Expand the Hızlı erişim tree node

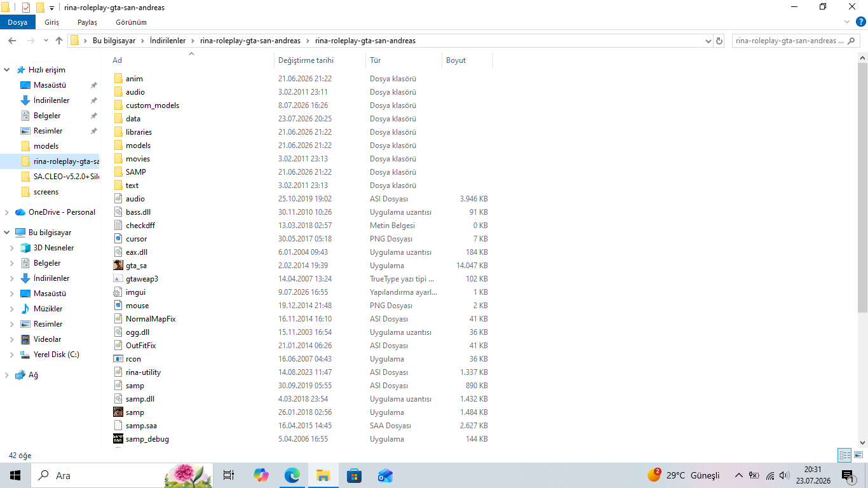pyautogui.click(x=7, y=70)
